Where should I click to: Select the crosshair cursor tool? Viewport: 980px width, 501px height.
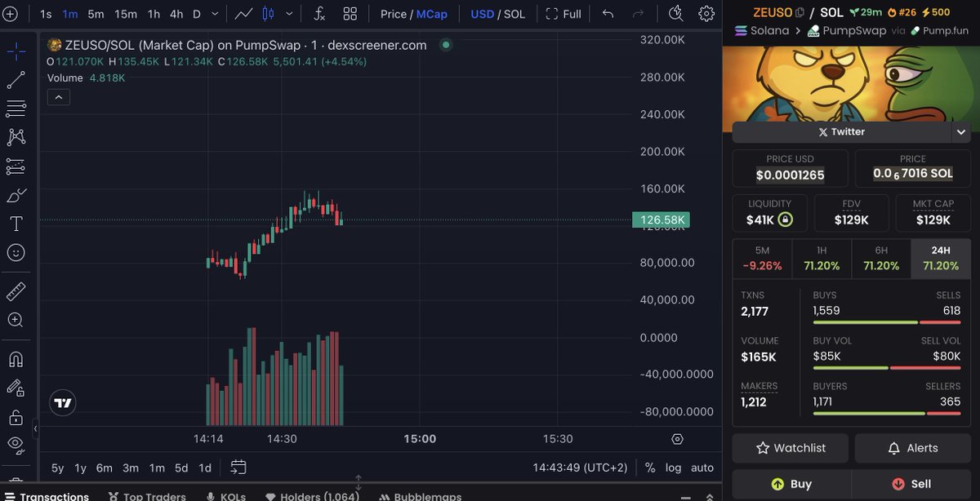point(16,51)
